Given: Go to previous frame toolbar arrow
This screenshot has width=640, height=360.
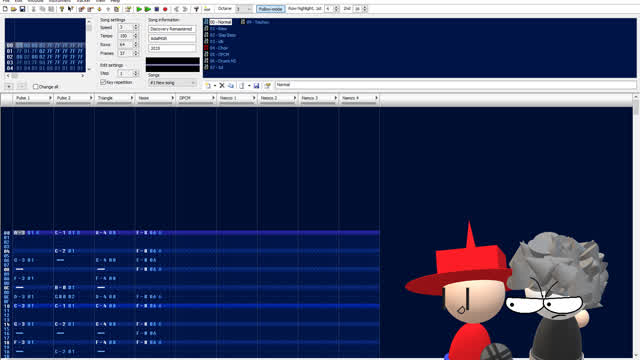Looking at the screenshot, I should 176,9.
